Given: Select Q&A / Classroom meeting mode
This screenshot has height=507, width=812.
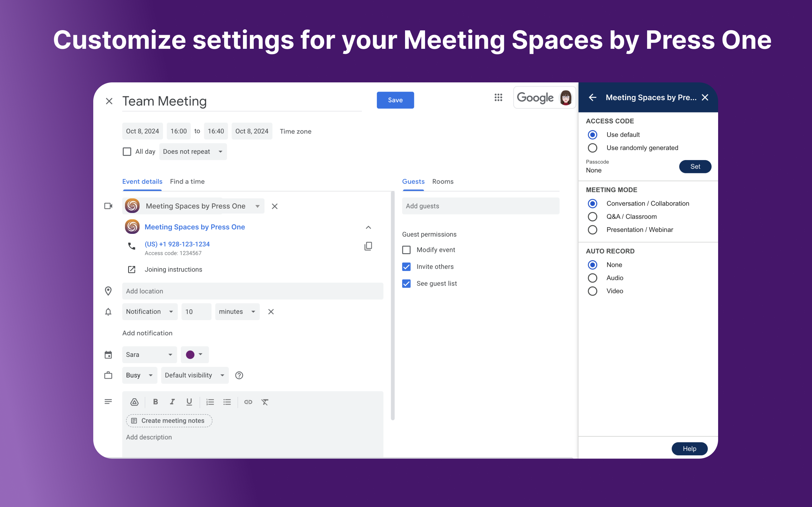Looking at the screenshot, I should point(593,217).
